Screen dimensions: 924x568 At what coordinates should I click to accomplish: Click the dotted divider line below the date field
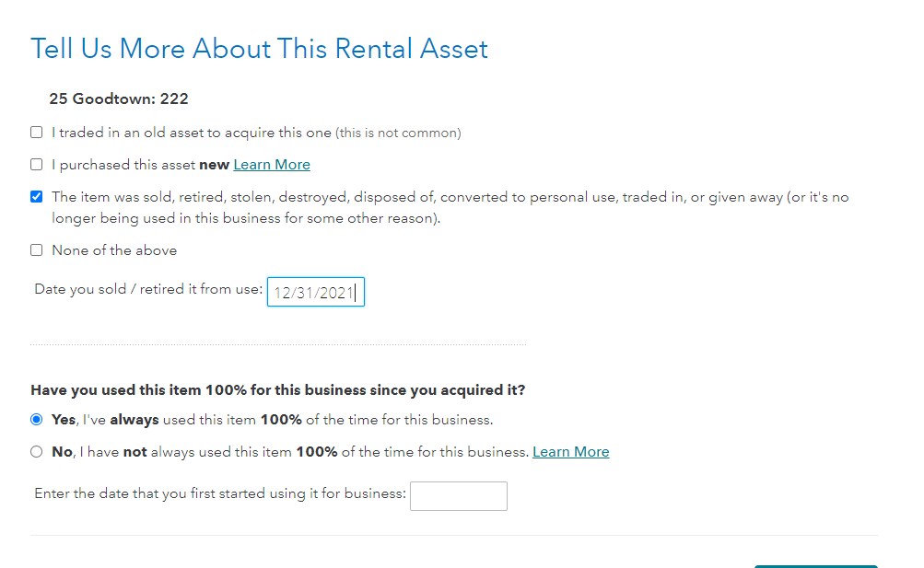pyautogui.click(x=277, y=345)
